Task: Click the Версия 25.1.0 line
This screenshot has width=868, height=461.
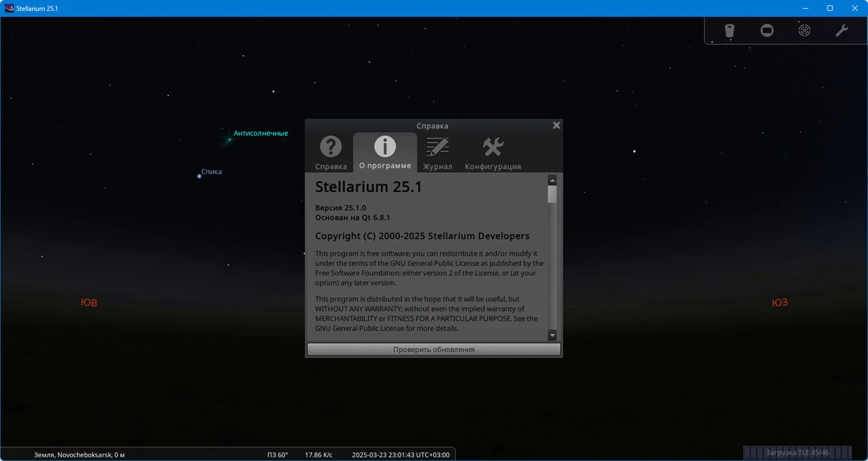Action: [x=341, y=207]
